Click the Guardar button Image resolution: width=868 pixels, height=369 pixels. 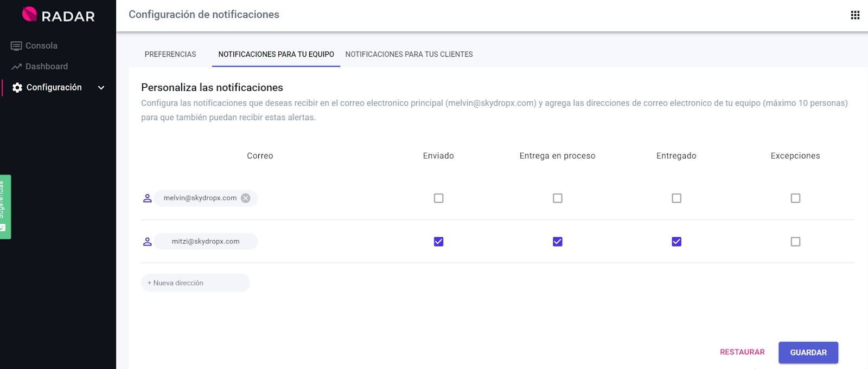pos(808,352)
